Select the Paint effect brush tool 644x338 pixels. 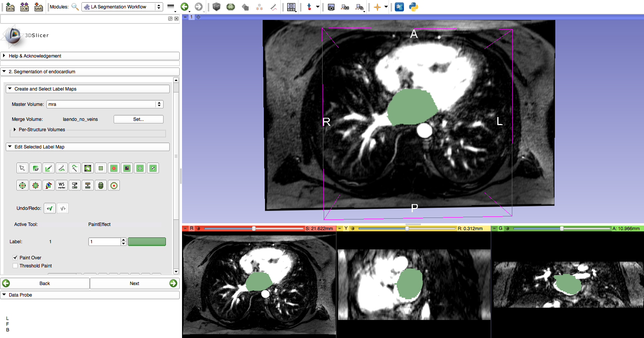[x=48, y=168]
